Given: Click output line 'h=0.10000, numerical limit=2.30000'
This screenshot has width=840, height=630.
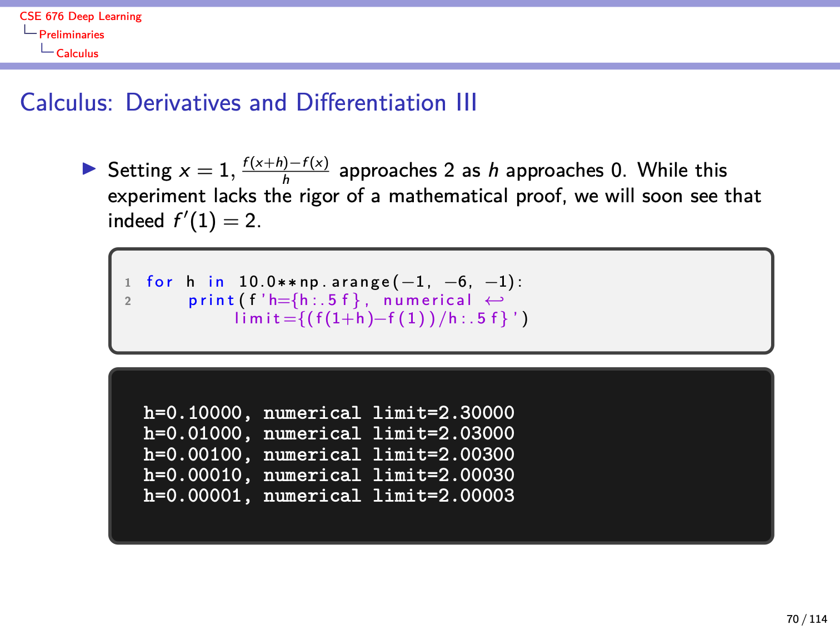Looking at the screenshot, I should pyautogui.click(x=329, y=413).
